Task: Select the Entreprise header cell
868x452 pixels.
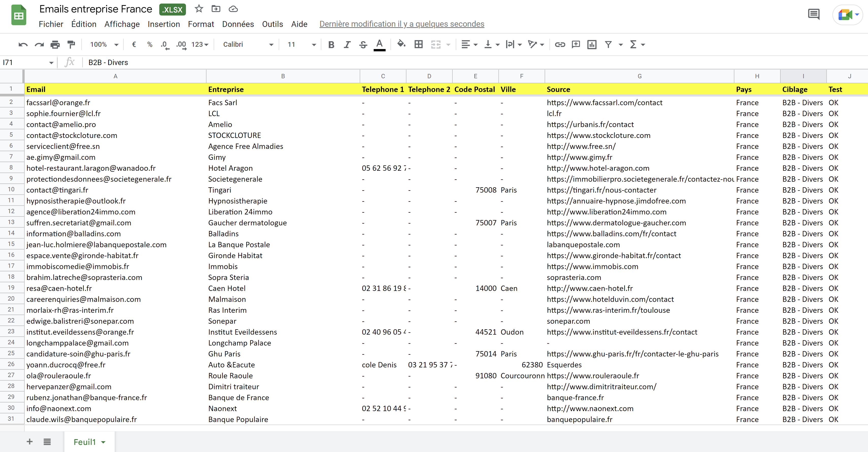Action: coord(283,89)
